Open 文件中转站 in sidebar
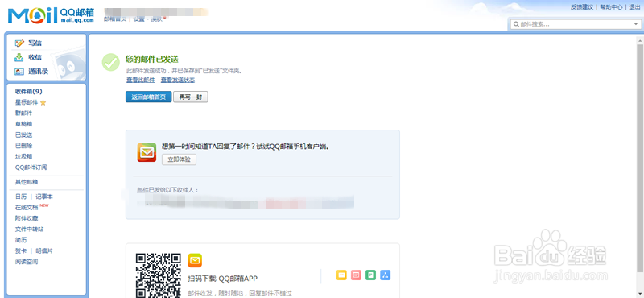The image size is (644, 298). point(29,230)
